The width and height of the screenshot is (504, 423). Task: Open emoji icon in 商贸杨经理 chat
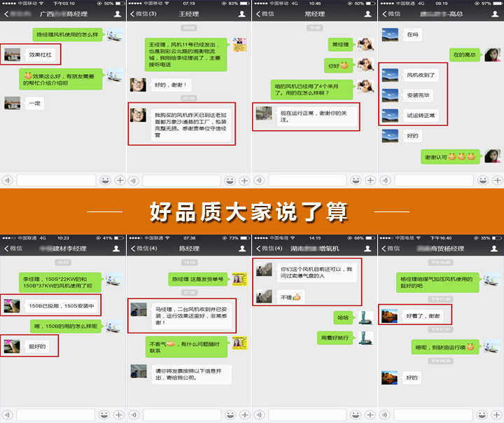[x=483, y=415]
